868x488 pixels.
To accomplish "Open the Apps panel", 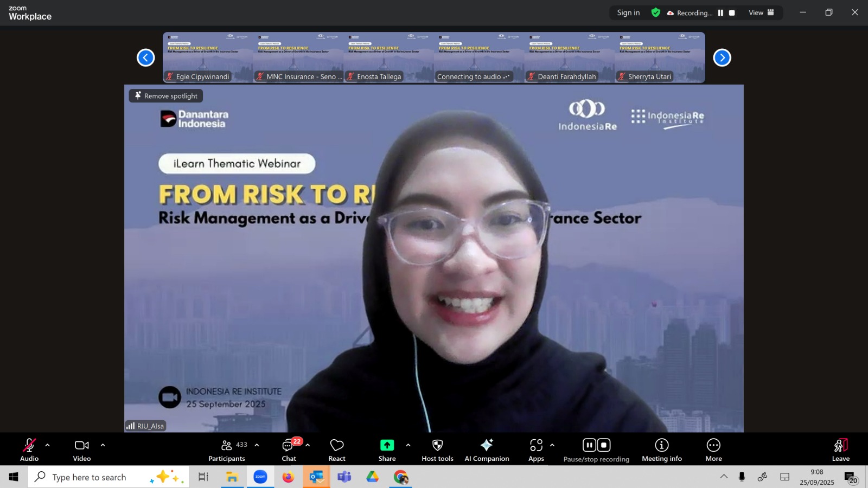I will [536, 450].
